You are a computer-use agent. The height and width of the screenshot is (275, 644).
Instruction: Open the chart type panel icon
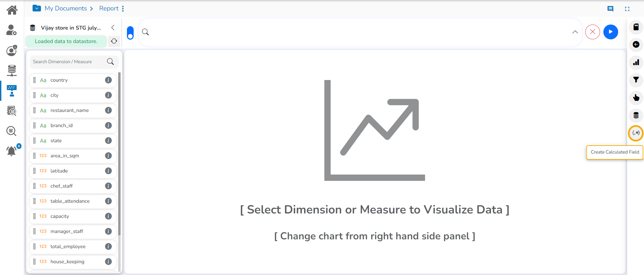click(636, 63)
